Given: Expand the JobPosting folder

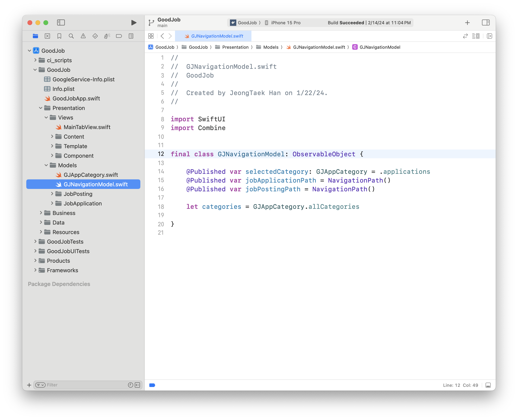Looking at the screenshot, I should (52, 194).
